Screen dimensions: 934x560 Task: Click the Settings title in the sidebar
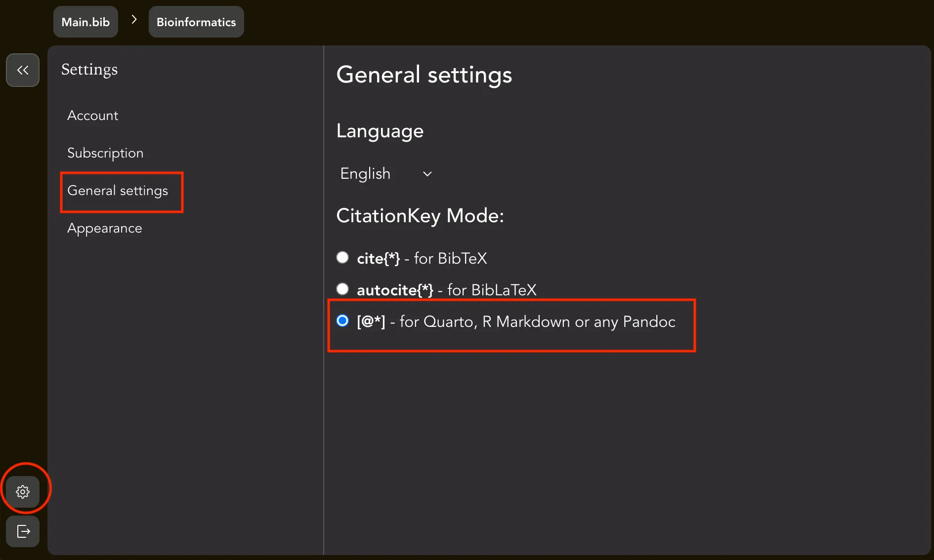point(89,70)
